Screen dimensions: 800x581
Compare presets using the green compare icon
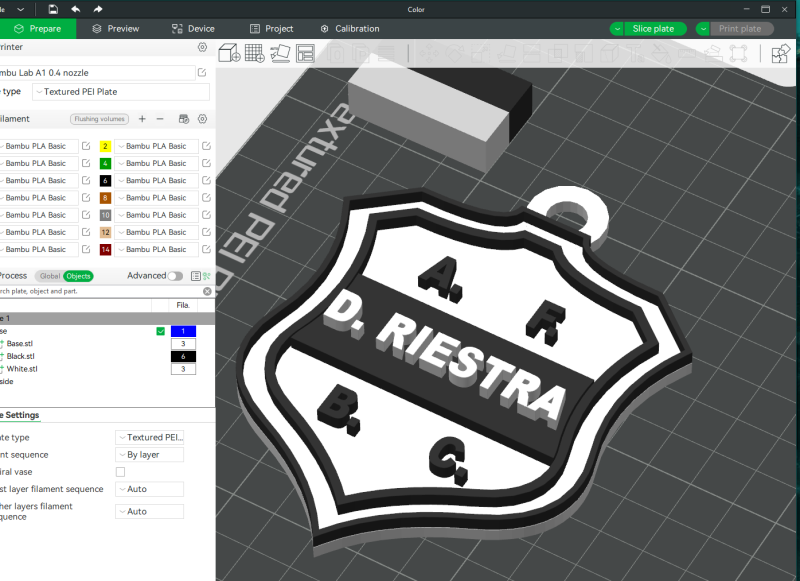coord(207,276)
